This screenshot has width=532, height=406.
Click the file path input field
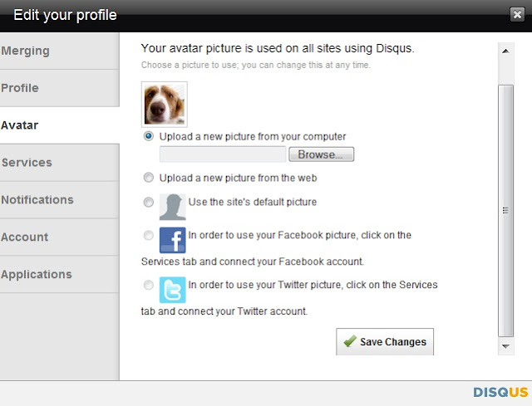click(x=222, y=154)
